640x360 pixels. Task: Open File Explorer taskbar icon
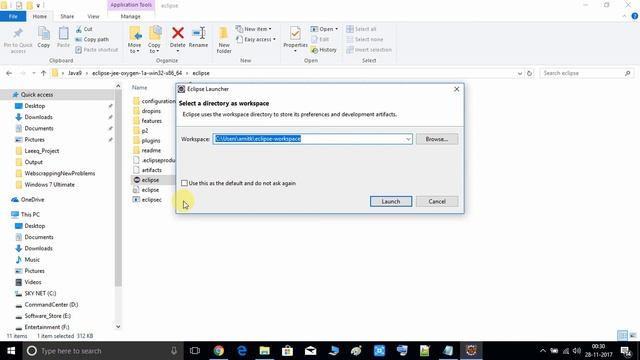point(264,351)
